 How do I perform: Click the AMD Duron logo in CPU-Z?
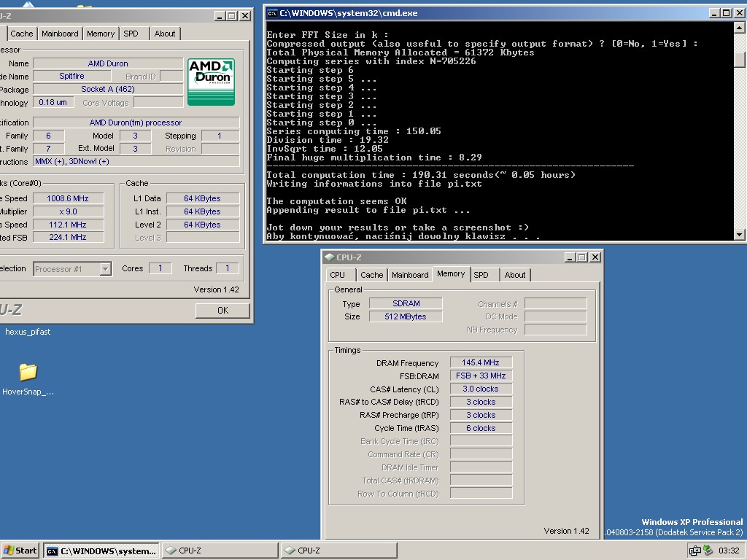click(211, 82)
